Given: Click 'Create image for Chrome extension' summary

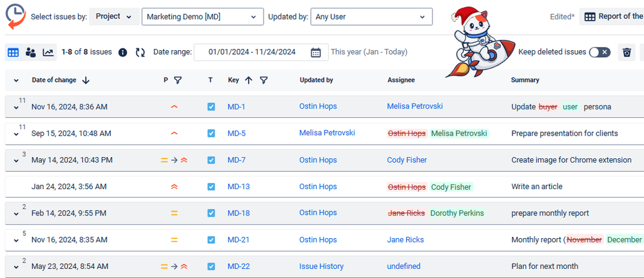Looking at the screenshot, I should point(571,160).
